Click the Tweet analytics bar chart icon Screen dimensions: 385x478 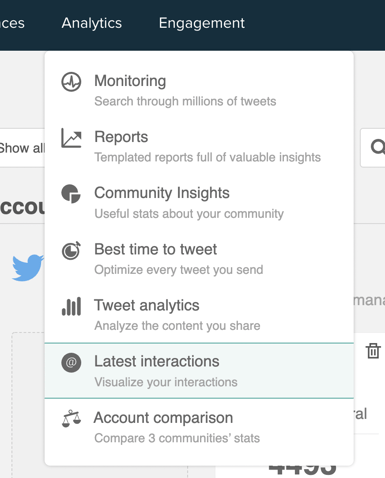pyautogui.click(x=71, y=306)
